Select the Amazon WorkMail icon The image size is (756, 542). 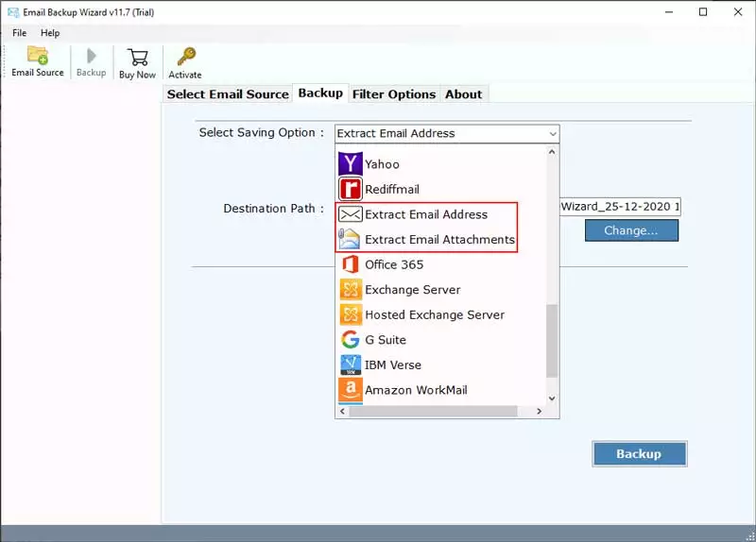click(x=351, y=390)
